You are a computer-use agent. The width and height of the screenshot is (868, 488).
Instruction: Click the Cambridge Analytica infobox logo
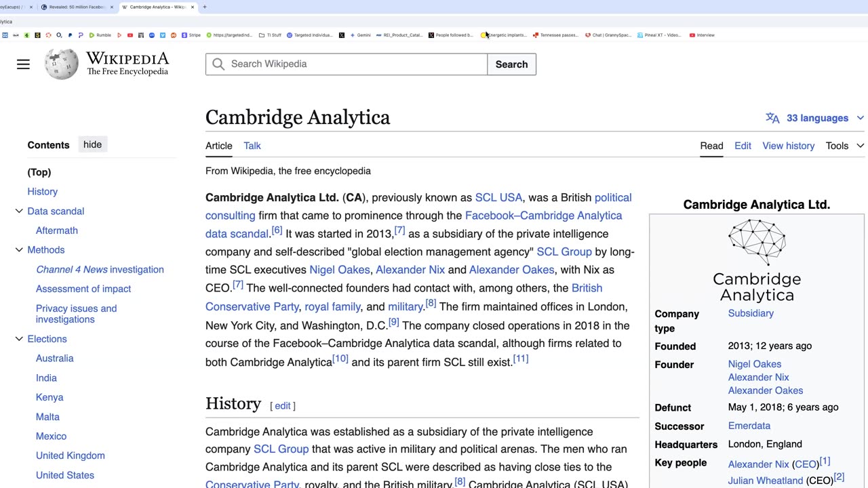757,261
